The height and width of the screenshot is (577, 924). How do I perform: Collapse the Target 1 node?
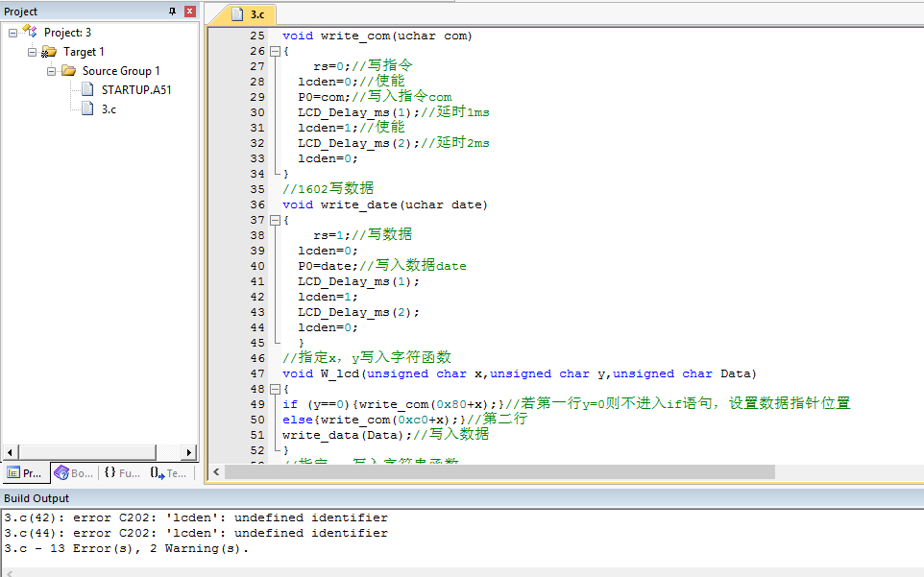(32, 52)
